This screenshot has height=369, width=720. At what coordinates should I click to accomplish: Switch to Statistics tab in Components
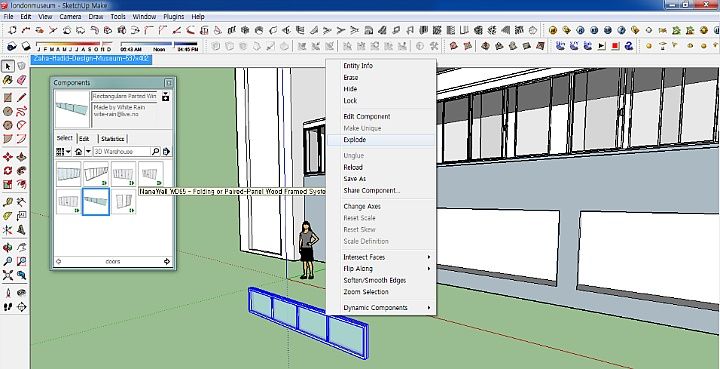tap(112, 139)
